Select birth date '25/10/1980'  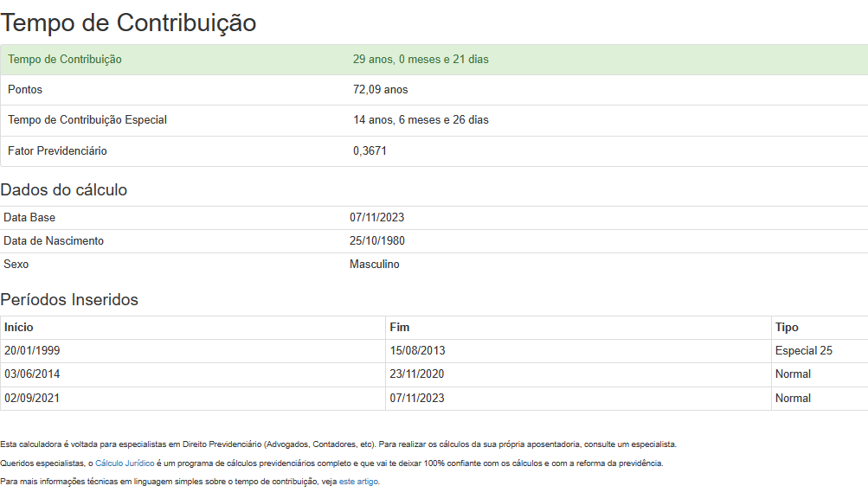point(377,241)
